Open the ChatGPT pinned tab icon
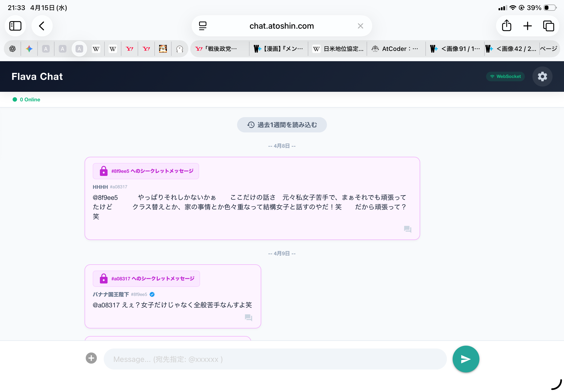The width and height of the screenshot is (564, 392). tap(12, 49)
